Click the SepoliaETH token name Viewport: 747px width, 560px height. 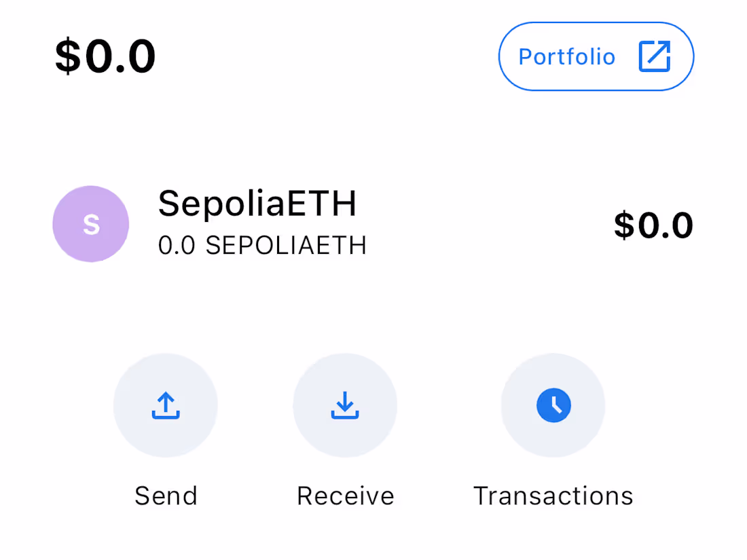coord(258,204)
